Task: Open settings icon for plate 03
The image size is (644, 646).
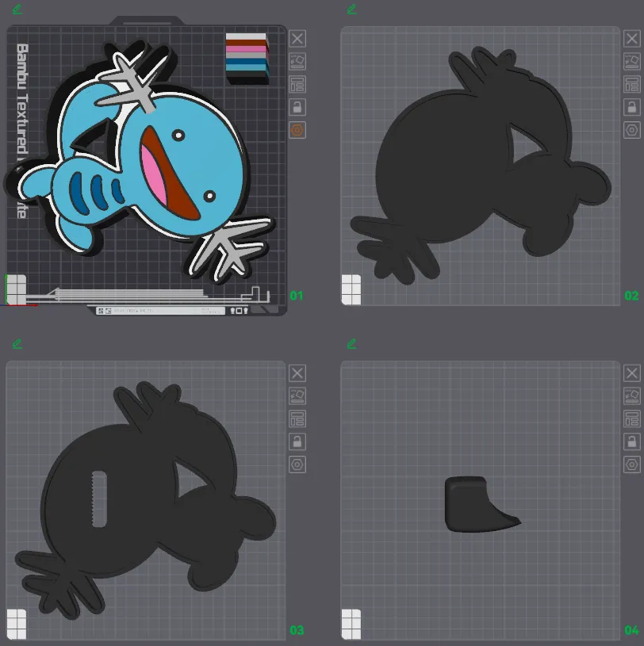Action: point(297,464)
